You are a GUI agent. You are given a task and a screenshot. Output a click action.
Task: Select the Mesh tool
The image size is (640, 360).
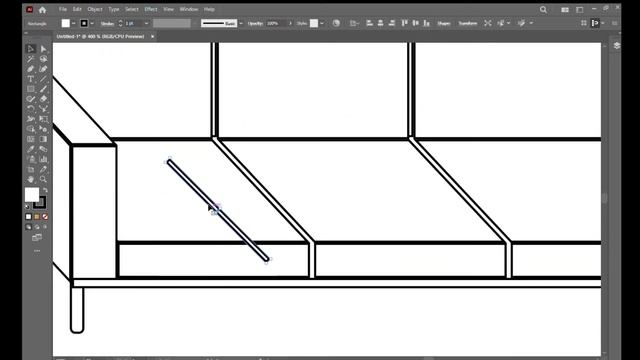tap(31, 139)
